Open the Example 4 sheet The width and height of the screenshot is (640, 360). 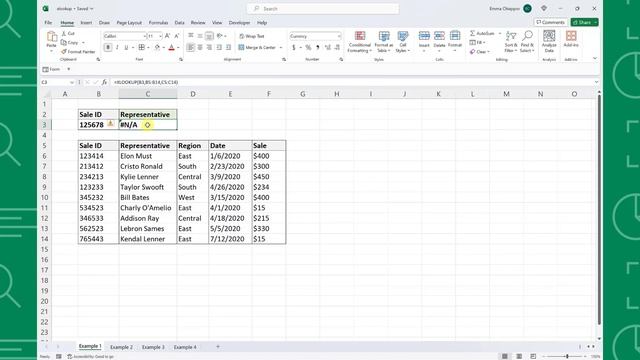tap(185, 347)
